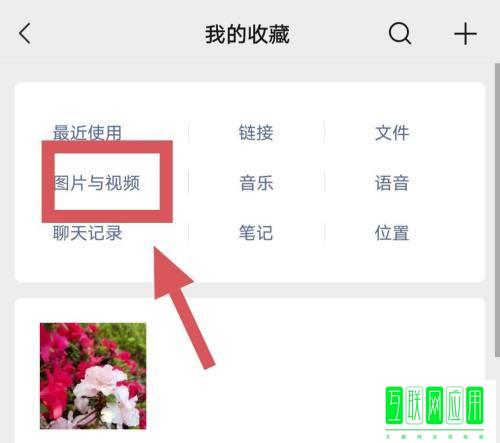Select the 语音 category

[x=392, y=183]
